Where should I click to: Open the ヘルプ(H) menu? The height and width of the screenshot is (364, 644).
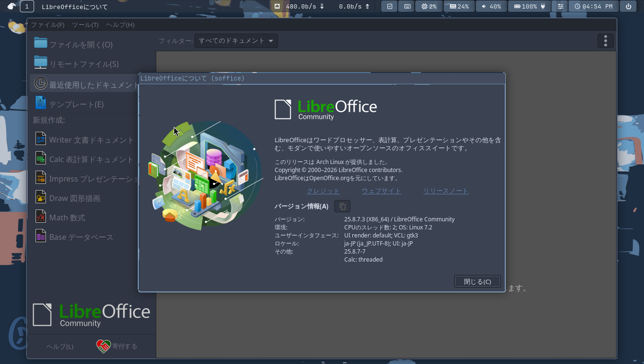point(120,25)
